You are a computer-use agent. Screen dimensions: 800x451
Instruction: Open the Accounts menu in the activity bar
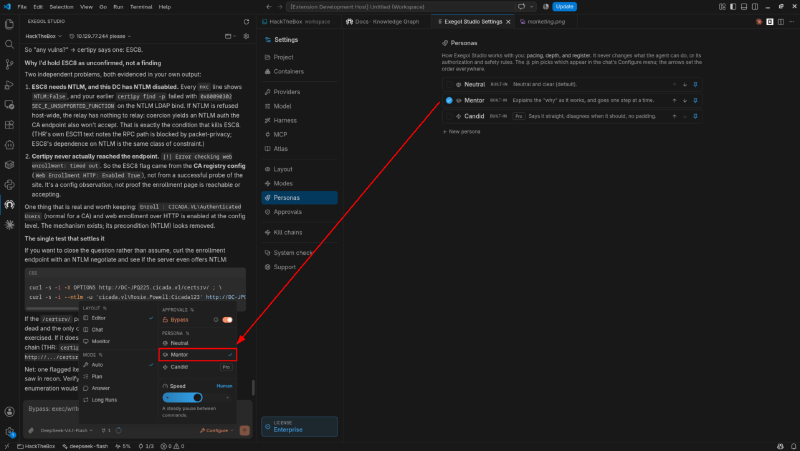click(x=9, y=412)
